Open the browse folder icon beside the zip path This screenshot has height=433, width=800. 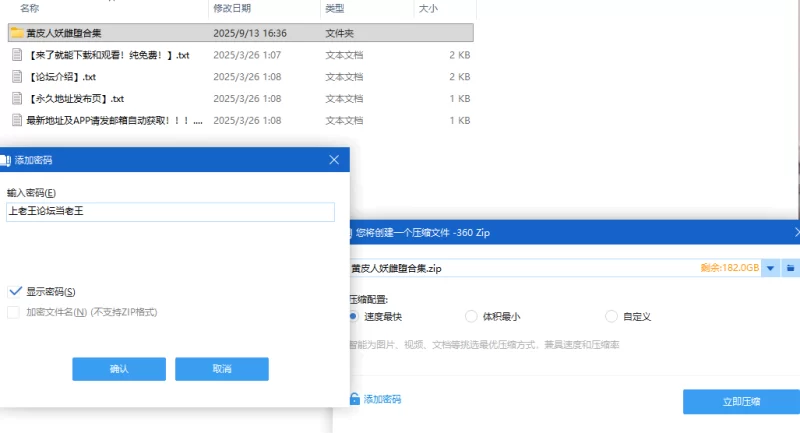point(790,268)
